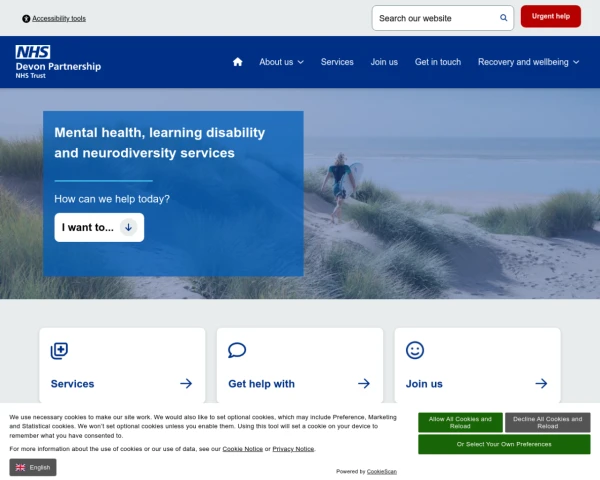Open the Cookie Notice link
Image resolution: width=600 pixels, height=480 pixels.
click(x=242, y=449)
